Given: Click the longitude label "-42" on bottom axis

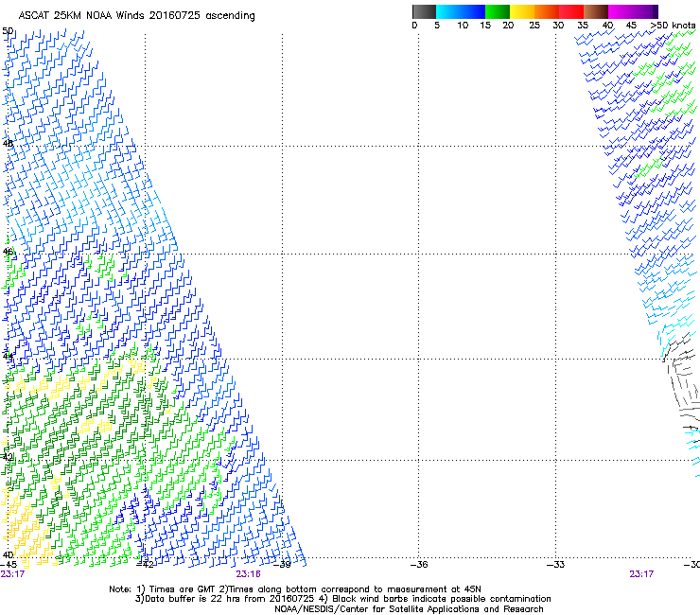Looking at the screenshot, I should 145,565.
